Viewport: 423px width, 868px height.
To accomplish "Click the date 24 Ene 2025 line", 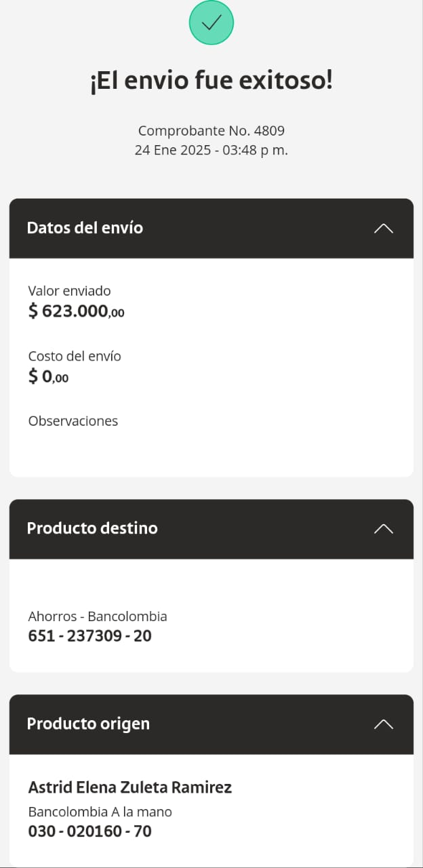I will pos(211,150).
